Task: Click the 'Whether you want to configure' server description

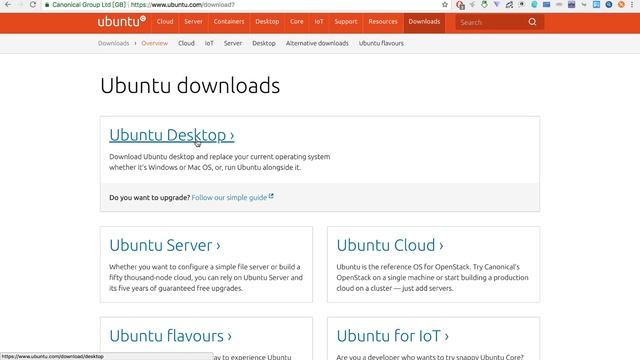Action: point(206,278)
